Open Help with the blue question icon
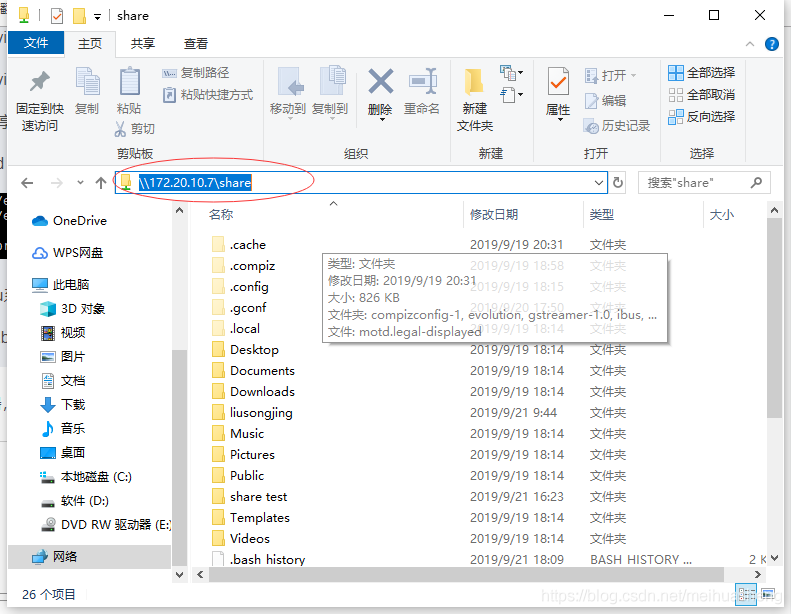The height and width of the screenshot is (614, 791). pyautogui.click(x=772, y=44)
